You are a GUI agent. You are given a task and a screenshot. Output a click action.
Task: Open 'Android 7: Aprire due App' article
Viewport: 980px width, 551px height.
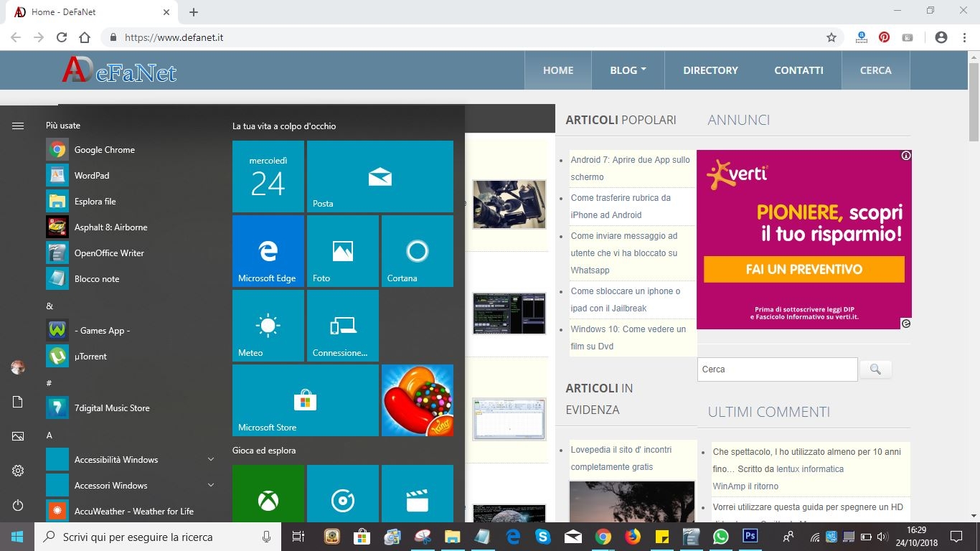[x=631, y=169]
